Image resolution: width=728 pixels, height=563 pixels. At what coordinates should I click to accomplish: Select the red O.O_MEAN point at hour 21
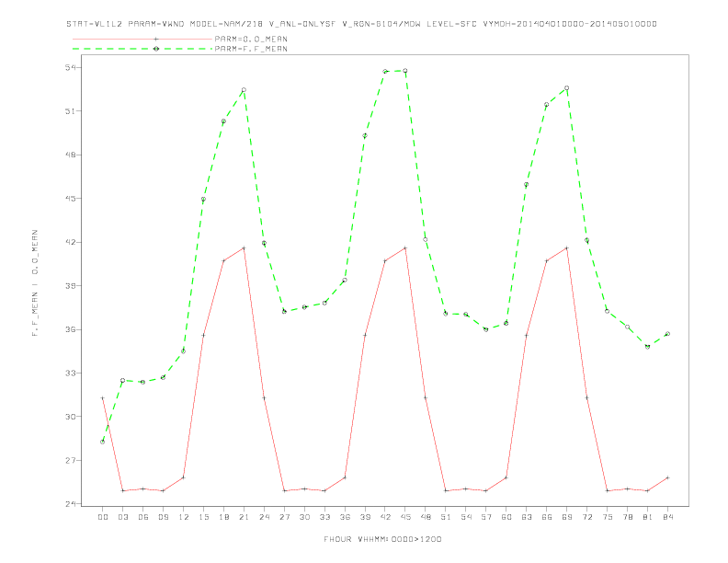click(244, 248)
